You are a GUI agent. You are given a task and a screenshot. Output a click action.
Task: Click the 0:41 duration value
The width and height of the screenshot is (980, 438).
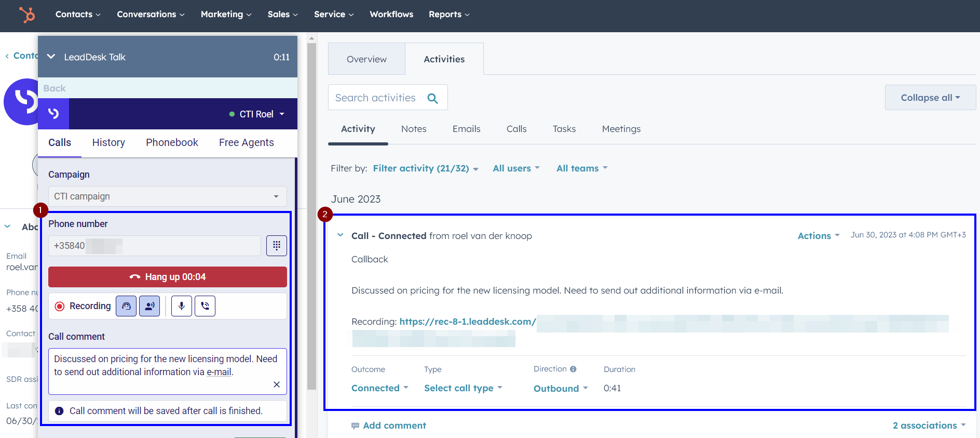coord(612,388)
